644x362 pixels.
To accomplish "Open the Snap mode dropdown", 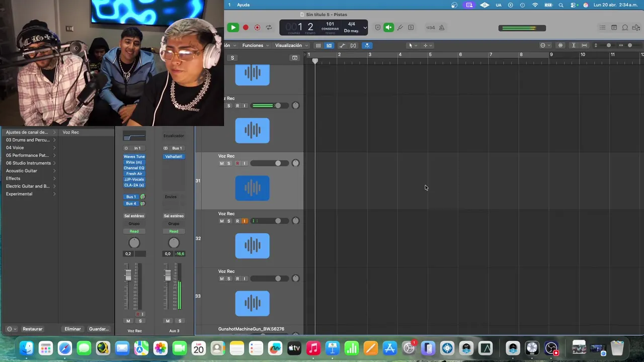I will [x=544, y=45].
